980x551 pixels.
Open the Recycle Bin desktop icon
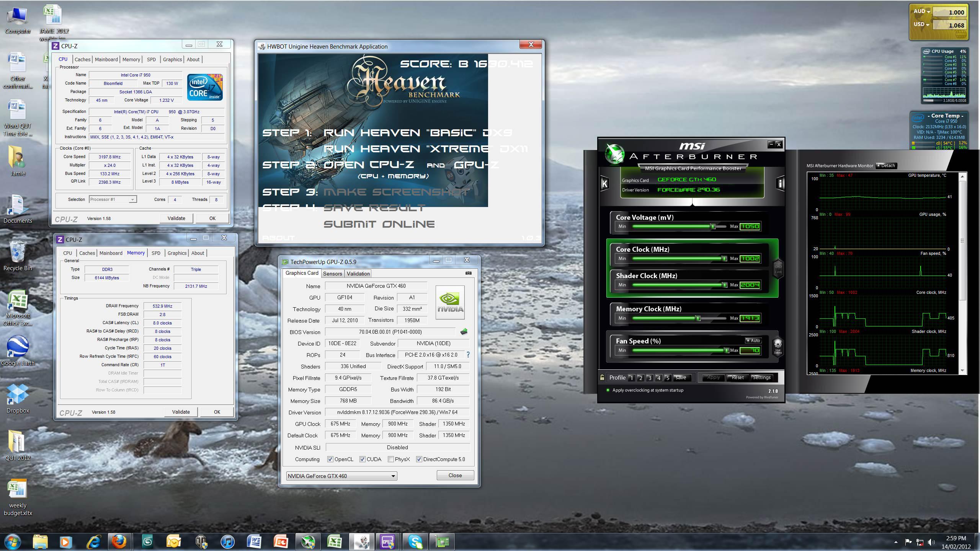(x=18, y=256)
